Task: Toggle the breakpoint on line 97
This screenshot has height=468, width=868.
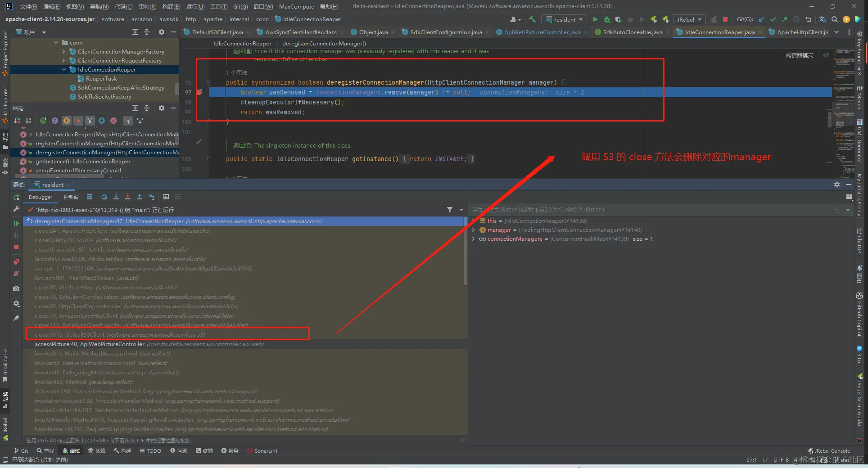Action: pyautogui.click(x=199, y=92)
